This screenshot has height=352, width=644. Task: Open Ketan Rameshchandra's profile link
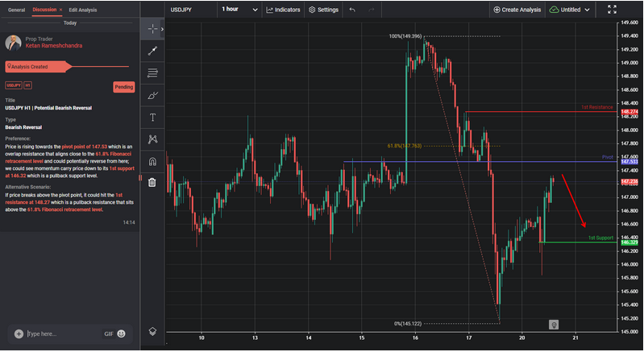pyautogui.click(x=54, y=46)
